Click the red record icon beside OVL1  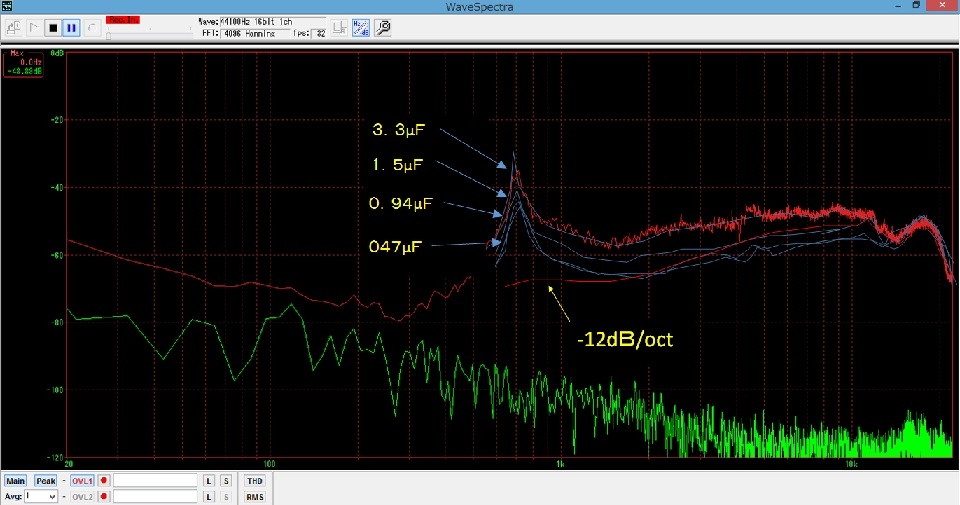click(104, 481)
